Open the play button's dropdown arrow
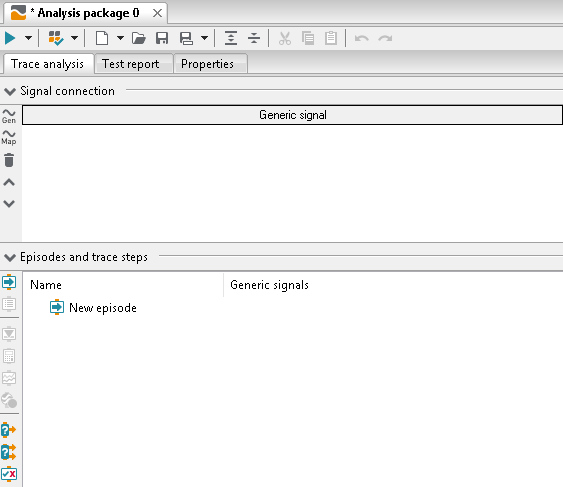 click(x=28, y=38)
